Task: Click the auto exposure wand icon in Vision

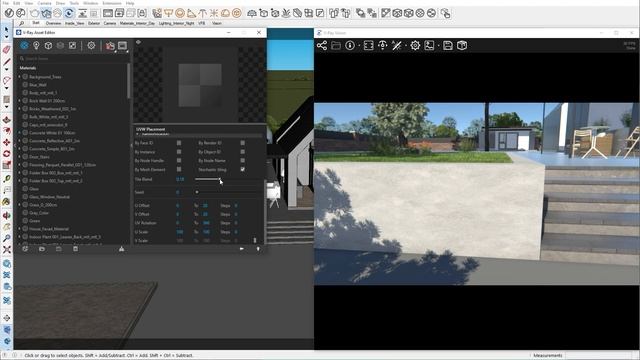Action: tap(396, 45)
